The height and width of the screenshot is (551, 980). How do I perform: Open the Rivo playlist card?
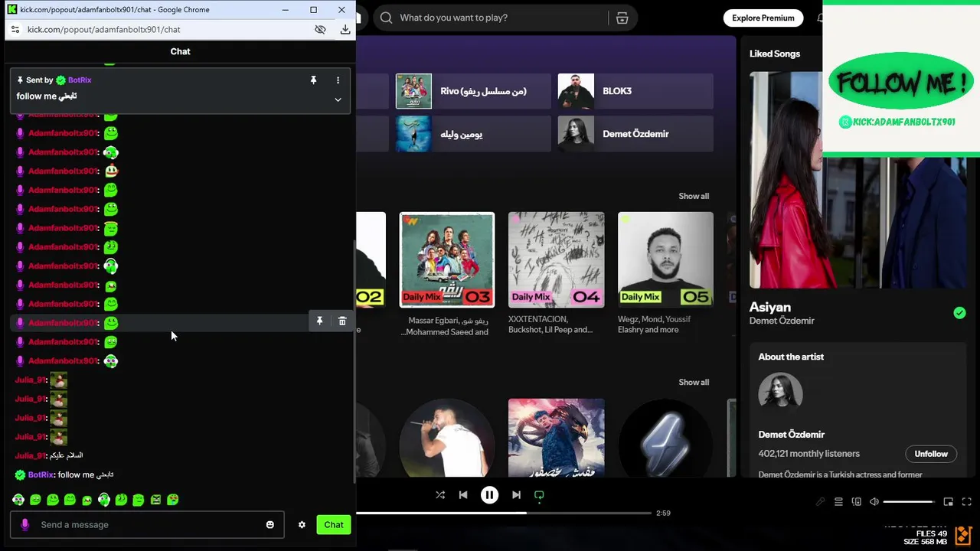pos(473,91)
